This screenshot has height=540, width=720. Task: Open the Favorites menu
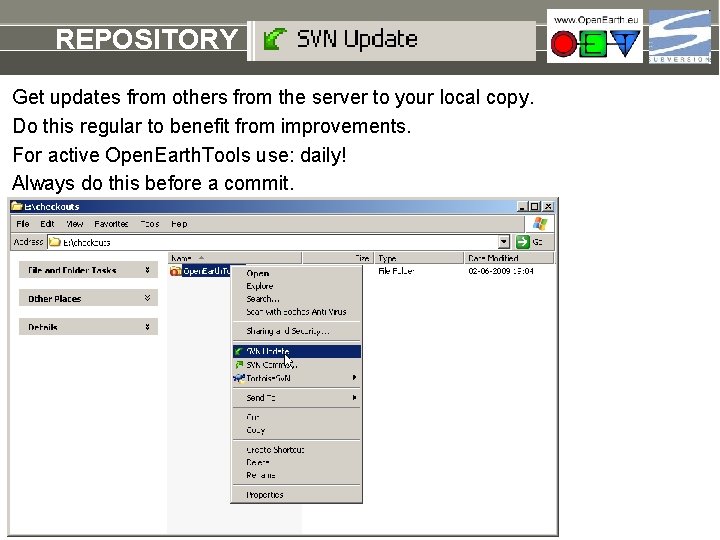coord(111,224)
